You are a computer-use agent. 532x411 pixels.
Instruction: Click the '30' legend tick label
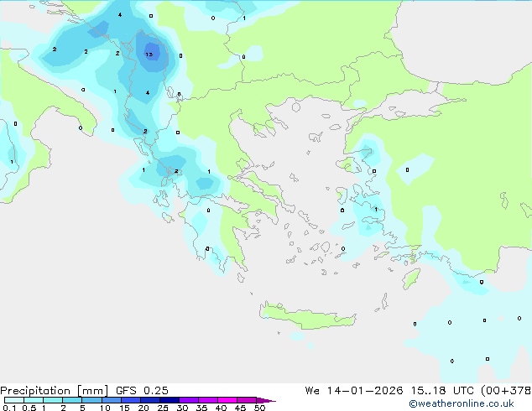click(x=182, y=408)
